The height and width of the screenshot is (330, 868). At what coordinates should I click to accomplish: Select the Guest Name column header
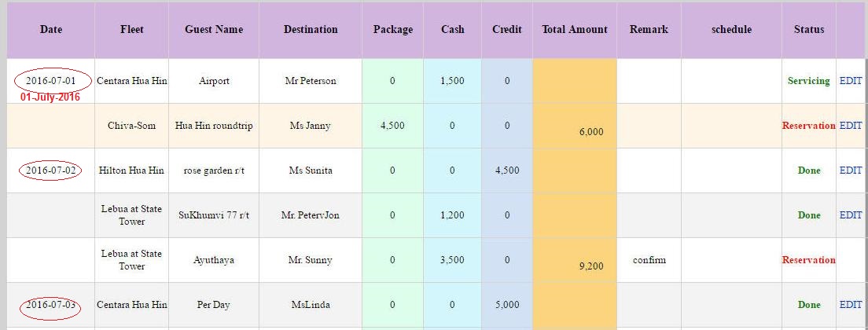214,30
